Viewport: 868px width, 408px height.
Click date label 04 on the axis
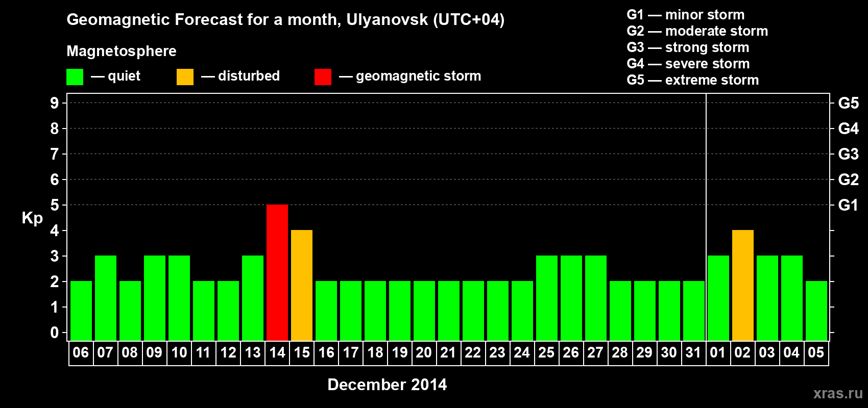click(x=791, y=352)
